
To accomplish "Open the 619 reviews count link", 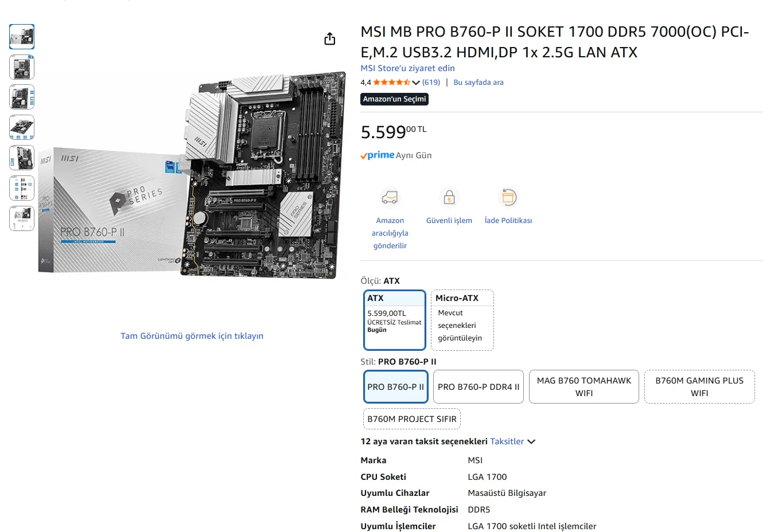I will click(431, 83).
